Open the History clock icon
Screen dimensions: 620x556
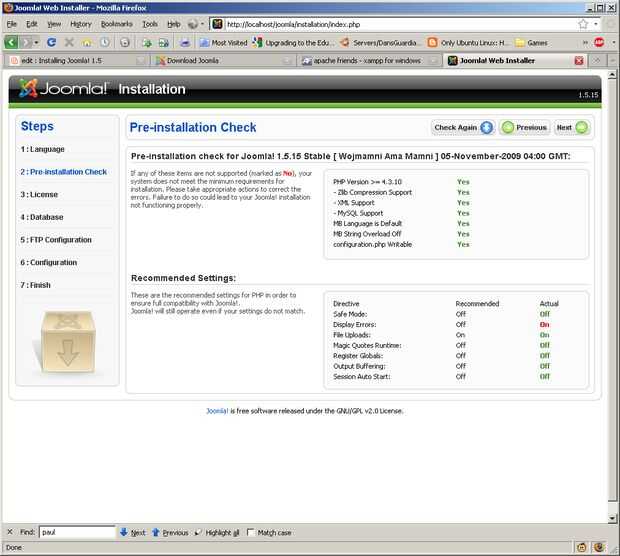coord(105,42)
